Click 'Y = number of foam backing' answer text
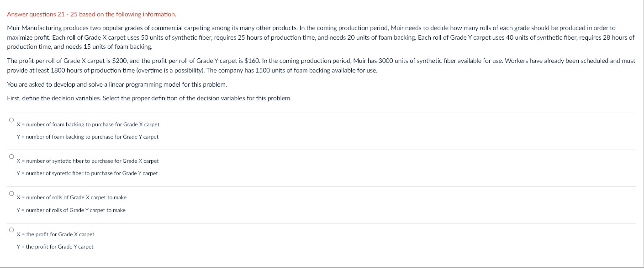 [x=87, y=137]
